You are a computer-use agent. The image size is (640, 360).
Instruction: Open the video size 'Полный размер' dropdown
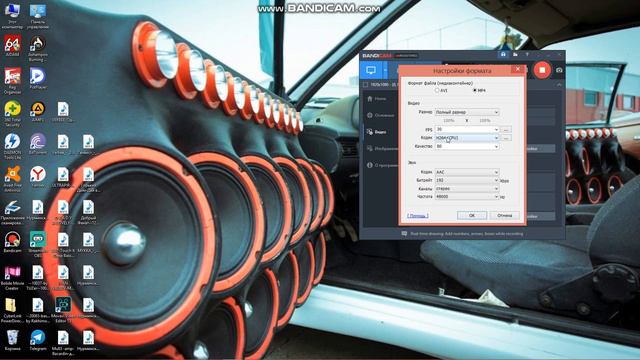tap(467, 112)
